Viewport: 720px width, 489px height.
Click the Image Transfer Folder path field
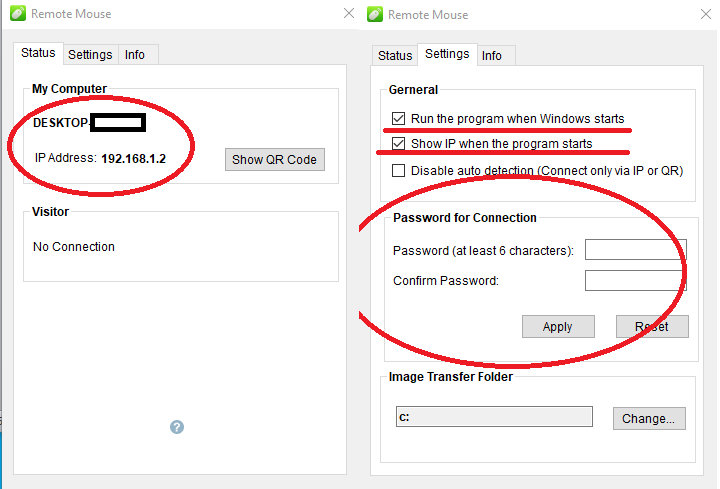point(494,418)
